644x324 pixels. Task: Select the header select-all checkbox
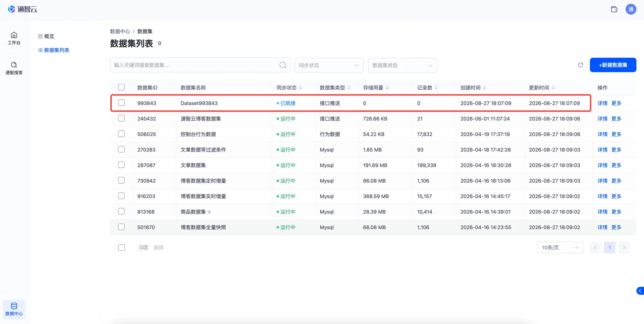(x=121, y=87)
